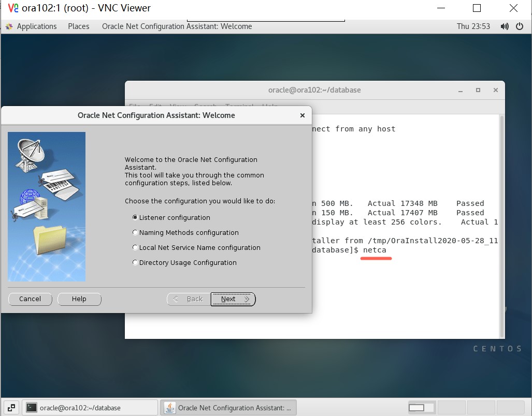Click the volume speaker icon

tap(504, 26)
